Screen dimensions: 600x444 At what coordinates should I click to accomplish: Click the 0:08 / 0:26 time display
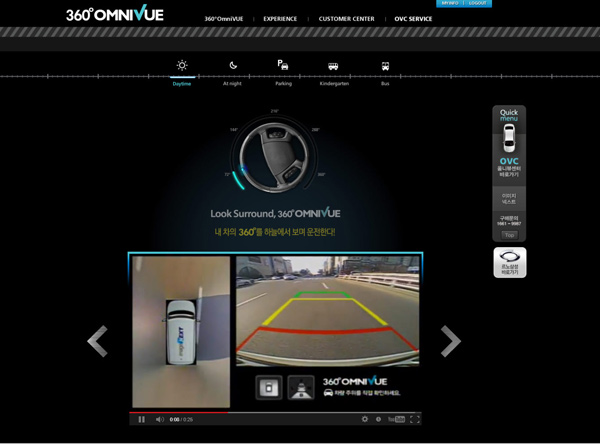pyautogui.click(x=181, y=420)
